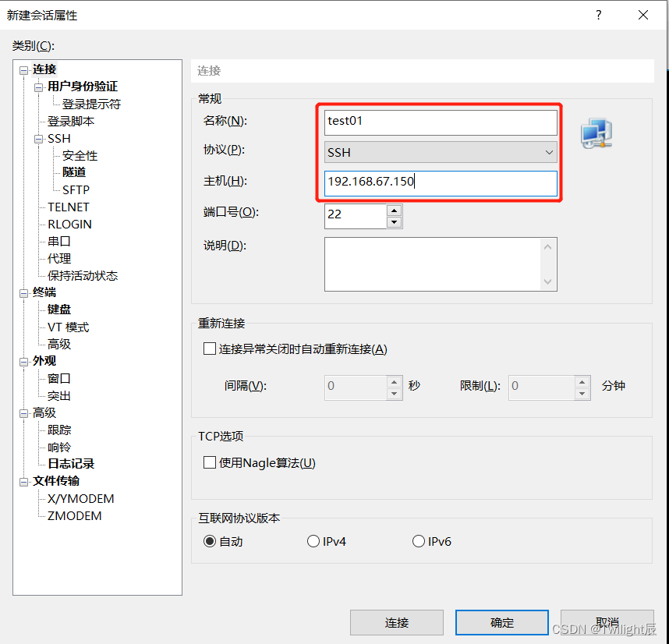This screenshot has height=644, width=669.
Task: Collapse the 文件传输 tree node
Action: 24,482
